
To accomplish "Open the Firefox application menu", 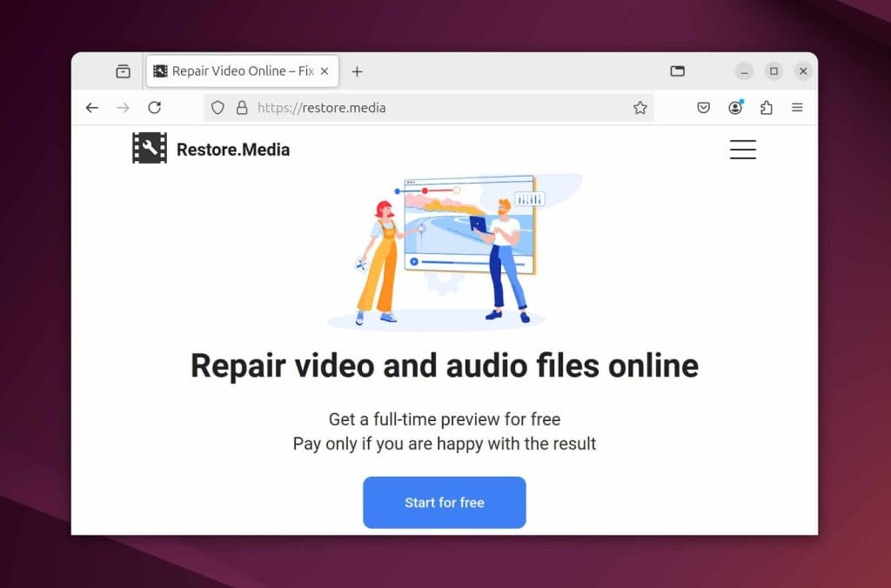I will click(797, 108).
